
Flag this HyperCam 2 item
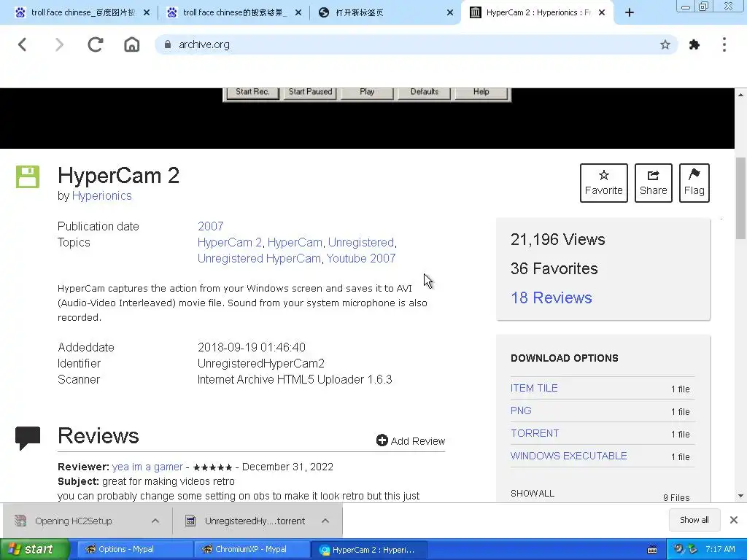click(694, 183)
